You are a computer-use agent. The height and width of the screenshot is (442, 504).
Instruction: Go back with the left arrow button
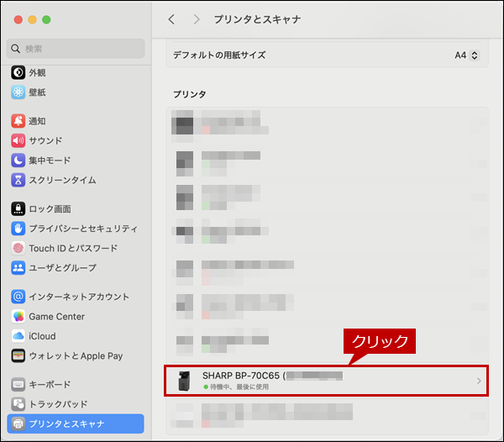click(x=172, y=18)
